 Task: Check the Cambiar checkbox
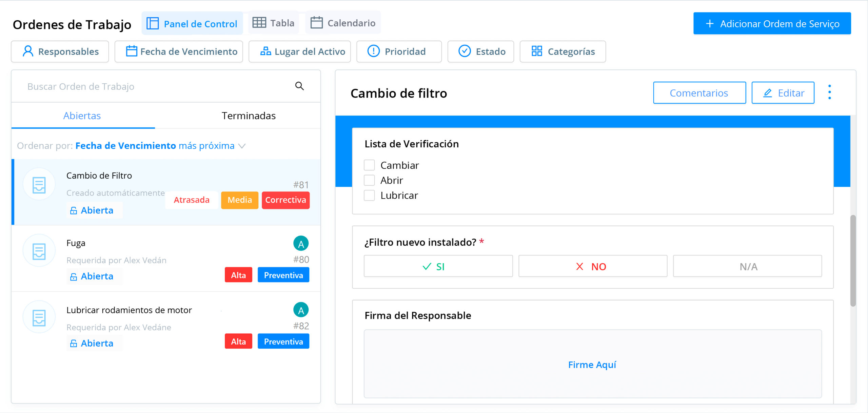click(x=369, y=165)
